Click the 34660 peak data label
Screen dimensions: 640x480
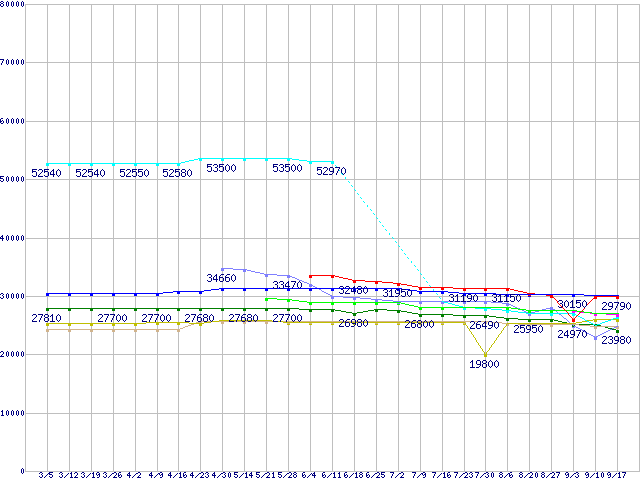pyautogui.click(x=221, y=278)
